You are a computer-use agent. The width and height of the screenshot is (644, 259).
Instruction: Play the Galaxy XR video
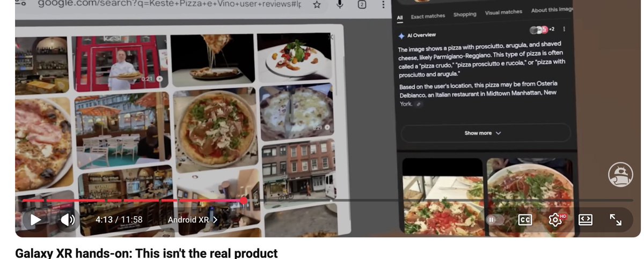pos(35,219)
